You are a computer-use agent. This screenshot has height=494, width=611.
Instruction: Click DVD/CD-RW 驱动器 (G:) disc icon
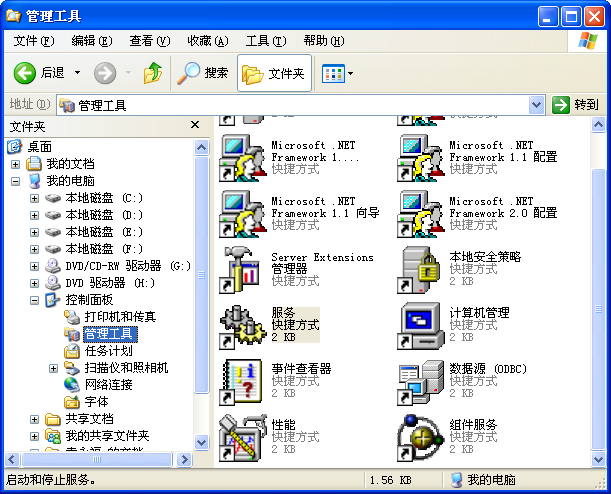(53, 266)
